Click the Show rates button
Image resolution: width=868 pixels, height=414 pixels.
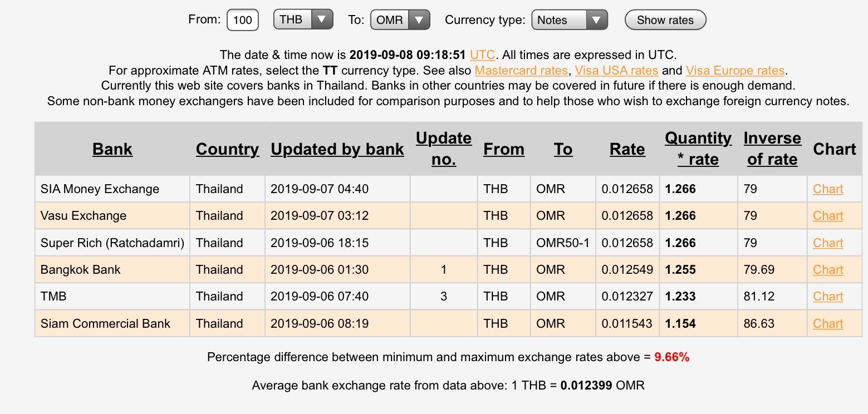pos(665,20)
